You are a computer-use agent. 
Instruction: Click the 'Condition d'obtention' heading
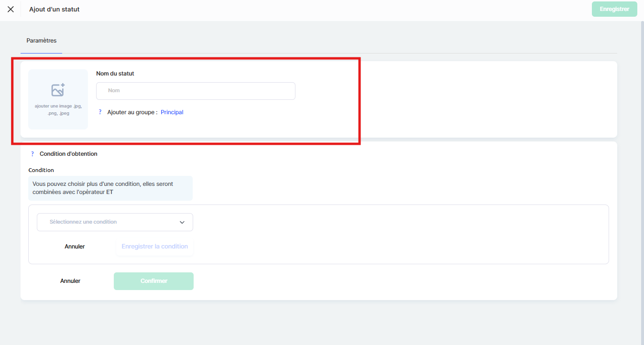point(68,154)
